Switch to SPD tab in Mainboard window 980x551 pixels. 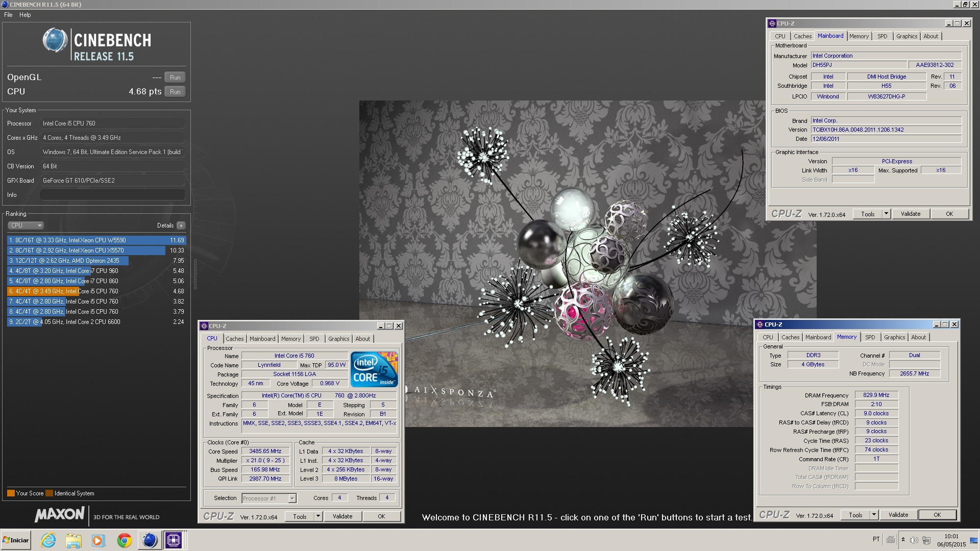(x=883, y=36)
